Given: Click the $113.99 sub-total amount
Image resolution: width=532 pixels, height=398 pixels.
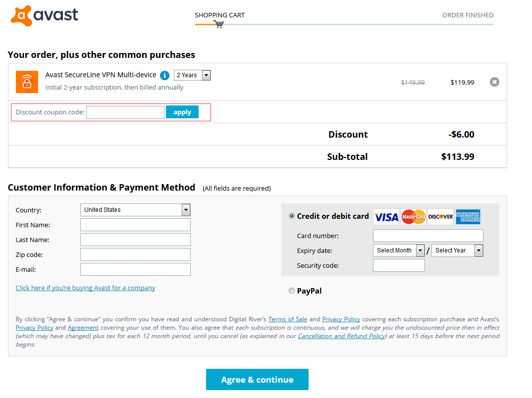Looking at the screenshot, I should pos(458,156).
